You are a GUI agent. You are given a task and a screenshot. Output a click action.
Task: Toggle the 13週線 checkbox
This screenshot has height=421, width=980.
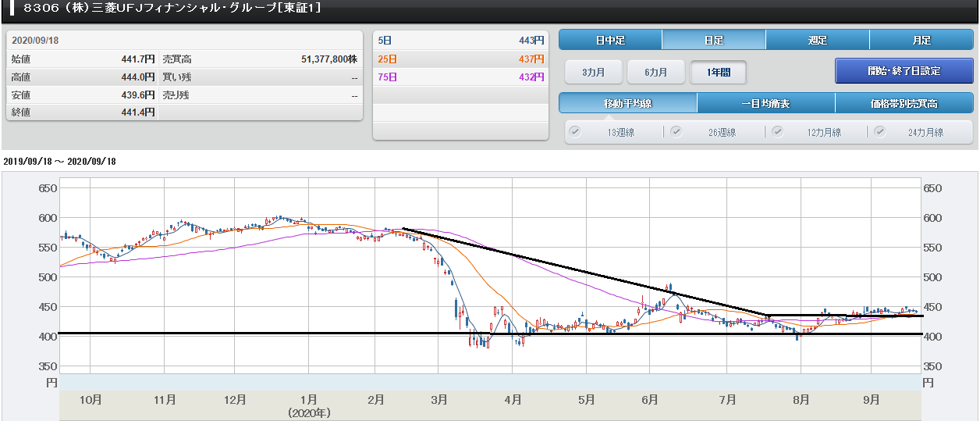click(576, 131)
